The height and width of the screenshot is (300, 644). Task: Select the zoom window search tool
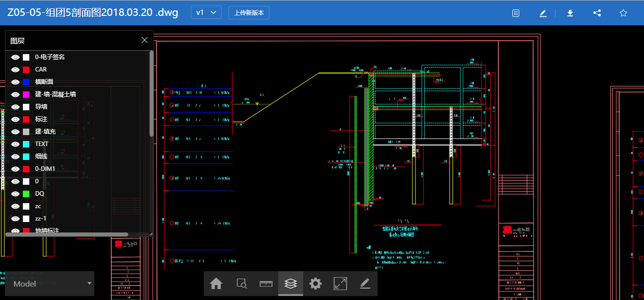(x=241, y=284)
